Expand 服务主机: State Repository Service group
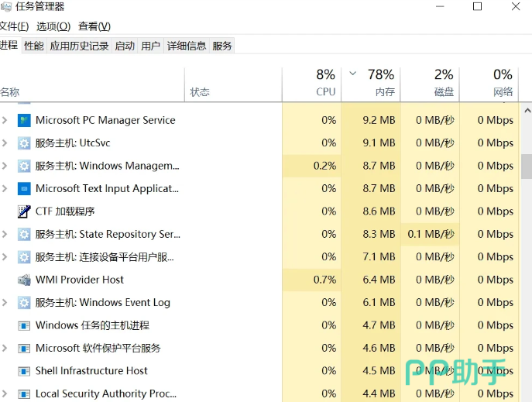The height and width of the screenshot is (402, 532). [x=5, y=234]
